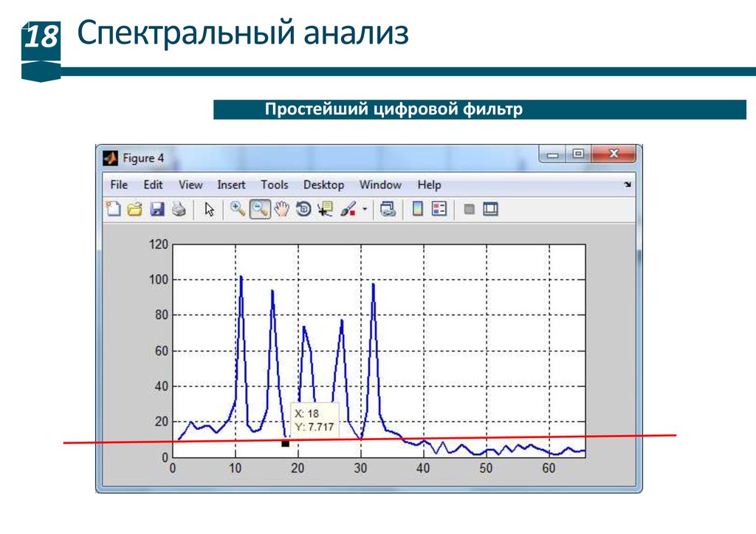Click the Link Plot button

388,209
